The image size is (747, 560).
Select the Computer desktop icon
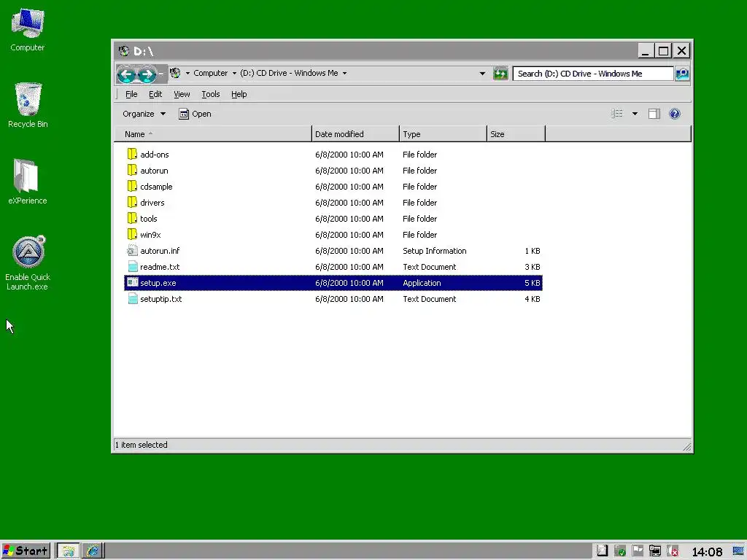point(27,30)
